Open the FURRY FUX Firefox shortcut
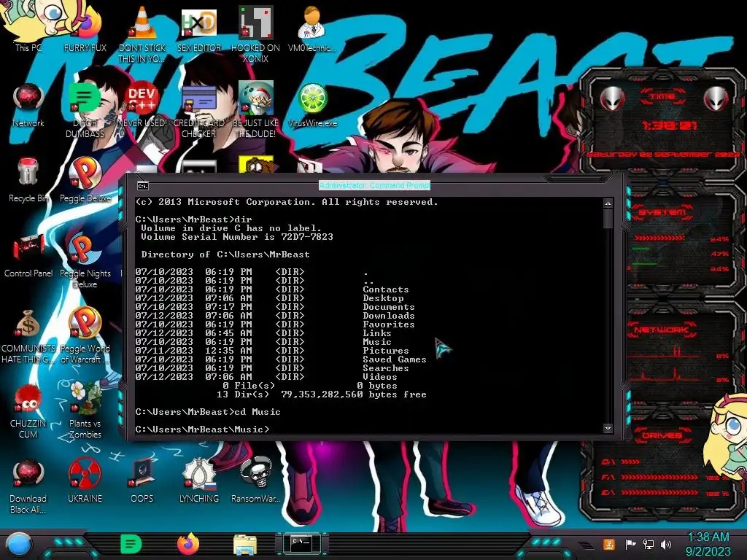Viewport: 747px width, 560px height. click(x=85, y=28)
